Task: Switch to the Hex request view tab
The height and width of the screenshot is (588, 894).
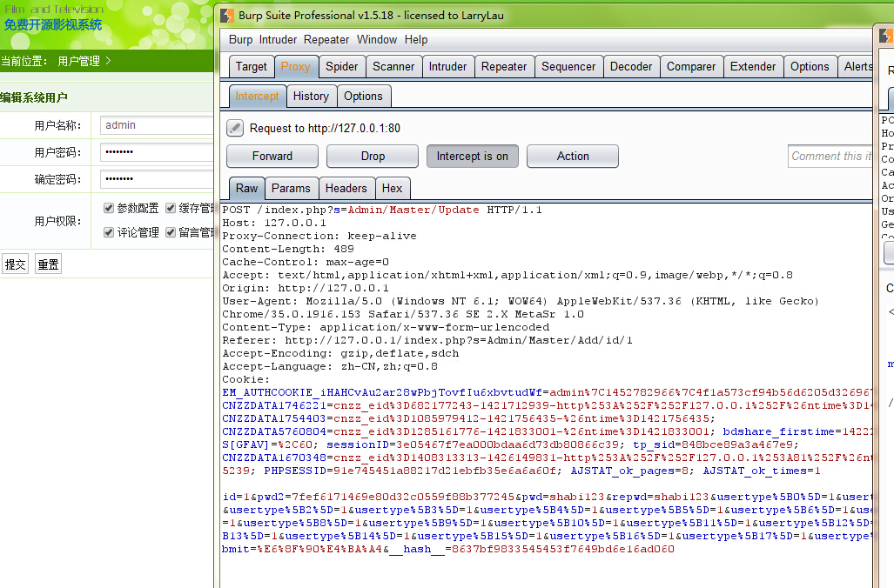Action: (x=392, y=189)
